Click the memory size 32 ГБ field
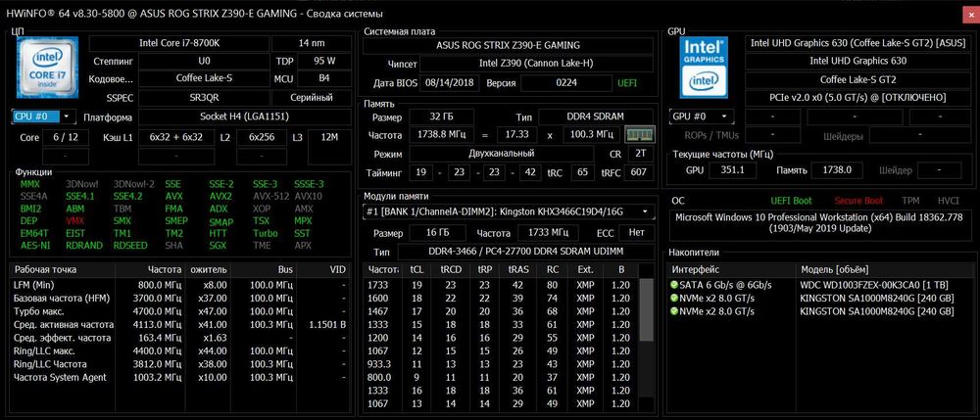Viewport: 980px width, 420px height. point(441,117)
